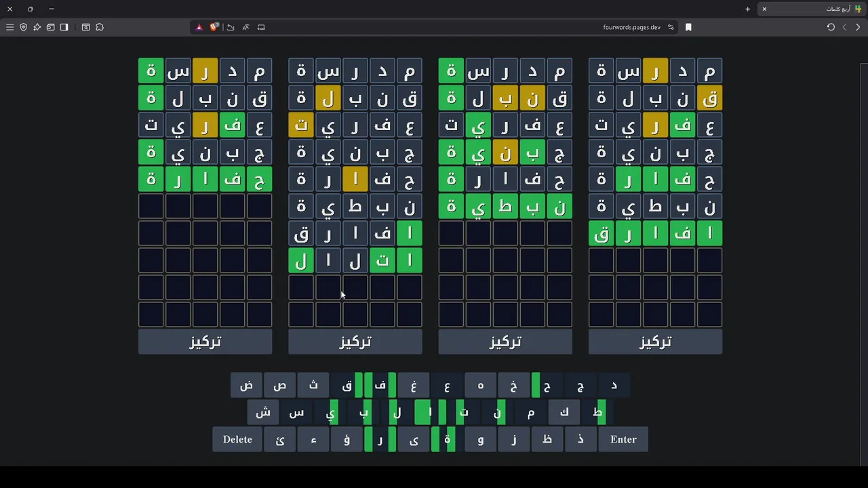Bookmark this page
This screenshot has height=488, width=868.
[x=688, y=27]
